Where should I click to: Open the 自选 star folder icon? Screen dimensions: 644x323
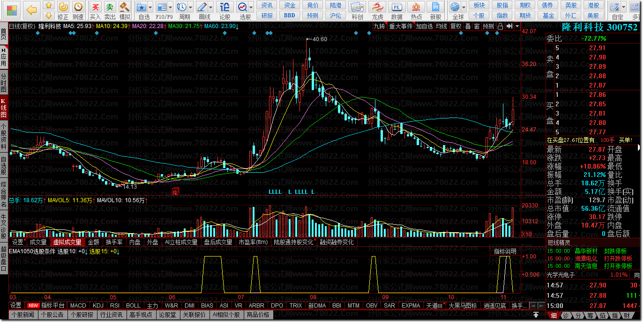click(142, 7)
